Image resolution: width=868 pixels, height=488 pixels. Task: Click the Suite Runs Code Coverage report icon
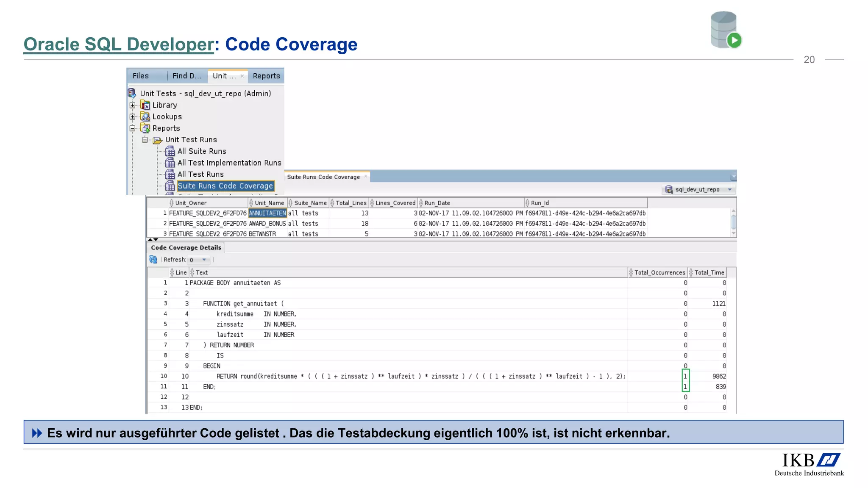pyautogui.click(x=170, y=186)
